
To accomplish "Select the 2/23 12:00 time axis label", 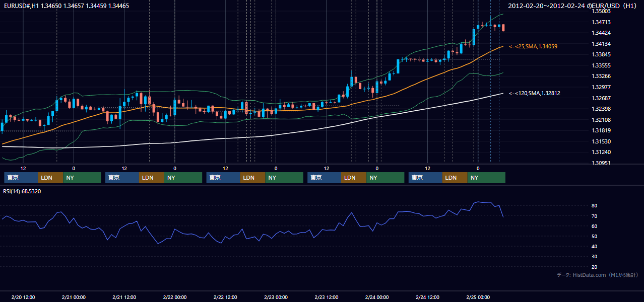I will [327, 297].
